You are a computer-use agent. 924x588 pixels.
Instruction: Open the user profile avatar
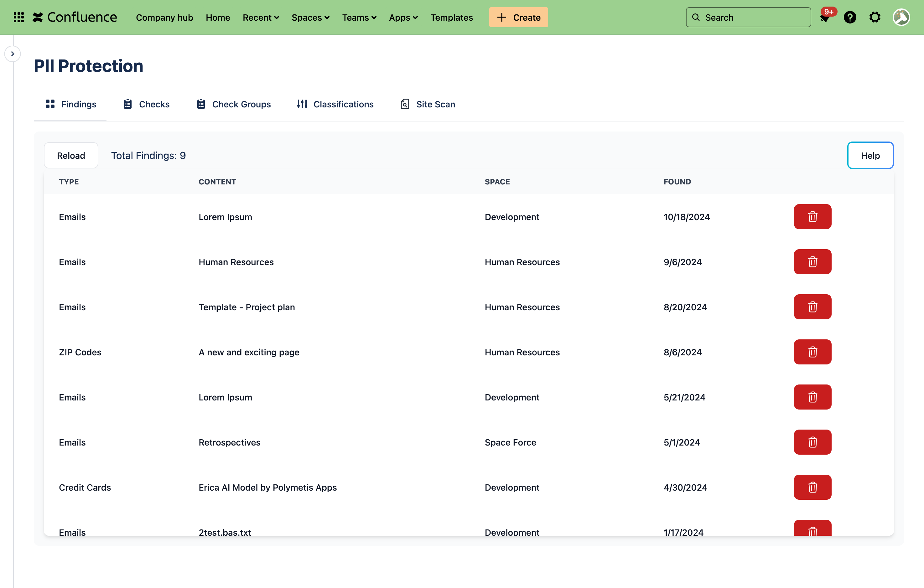901,17
